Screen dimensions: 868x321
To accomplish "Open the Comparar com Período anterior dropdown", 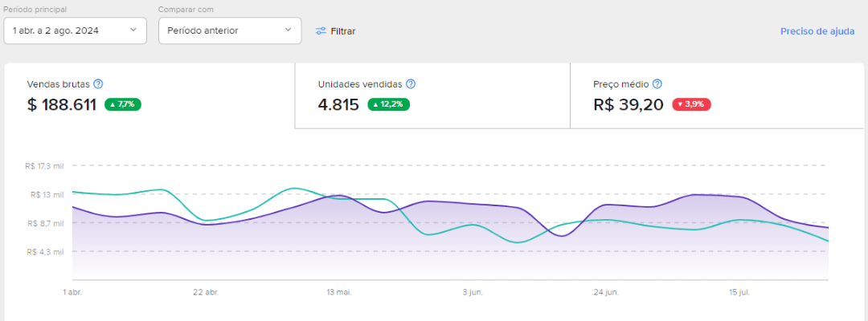I will point(230,30).
